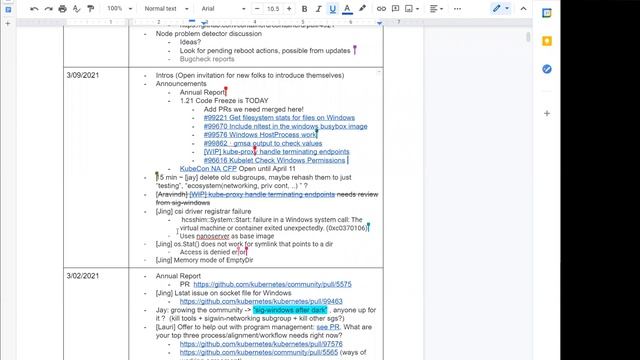The height and width of the screenshot is (360, 640).
Task: Undo the last edit
Action: pos(34,9)
